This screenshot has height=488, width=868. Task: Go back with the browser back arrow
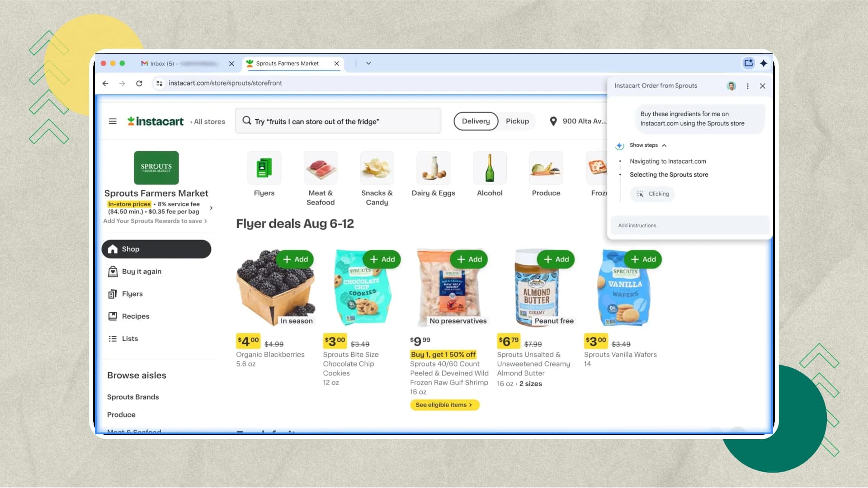[105, 83]
